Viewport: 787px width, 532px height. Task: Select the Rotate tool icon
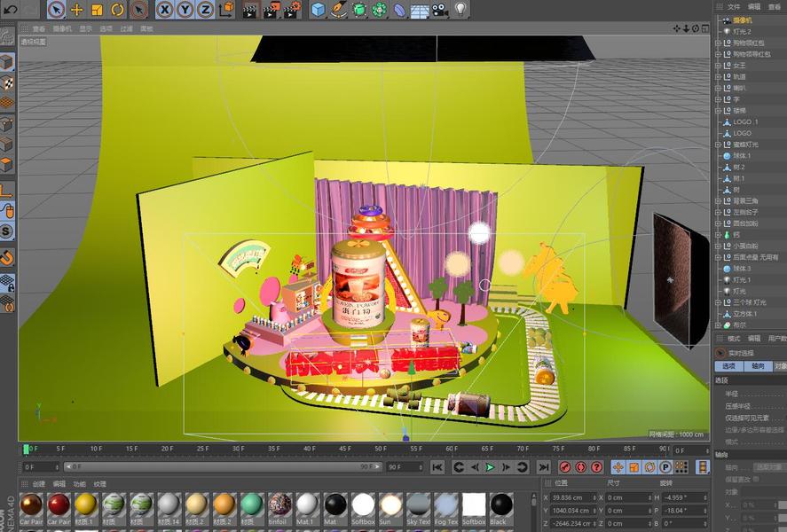117,10
